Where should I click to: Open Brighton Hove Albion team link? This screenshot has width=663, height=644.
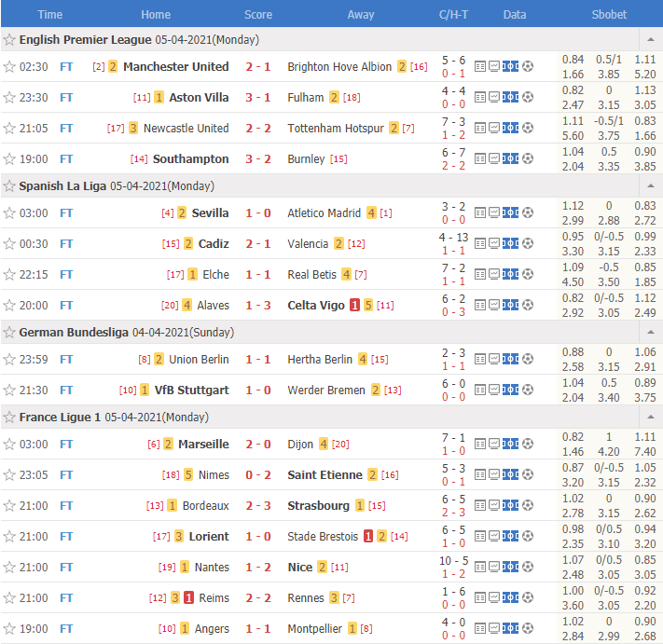coord(339,67)
